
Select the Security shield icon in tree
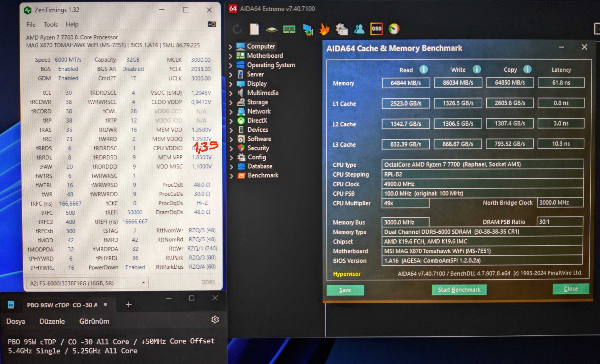click(241, 148)
